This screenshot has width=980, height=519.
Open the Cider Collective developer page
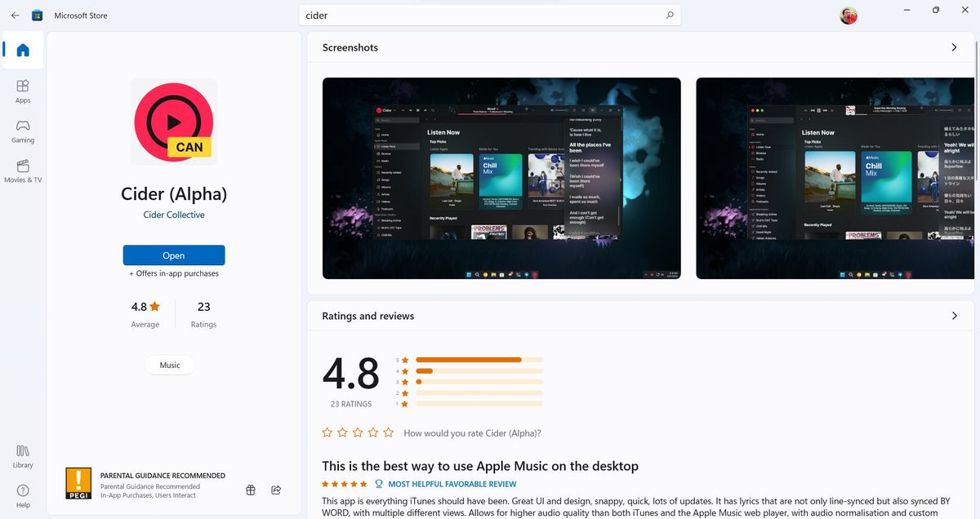pyautogui.click(x=173, y=215)
